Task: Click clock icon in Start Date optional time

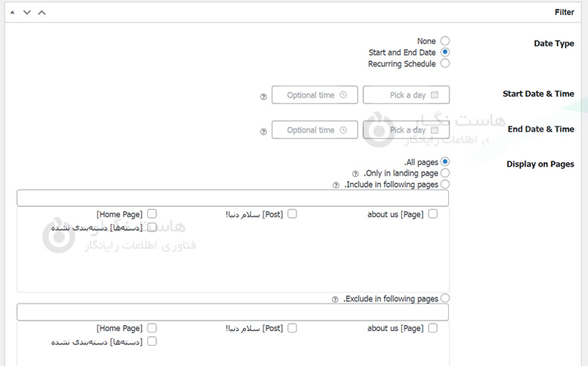Action: click(343, 95)
